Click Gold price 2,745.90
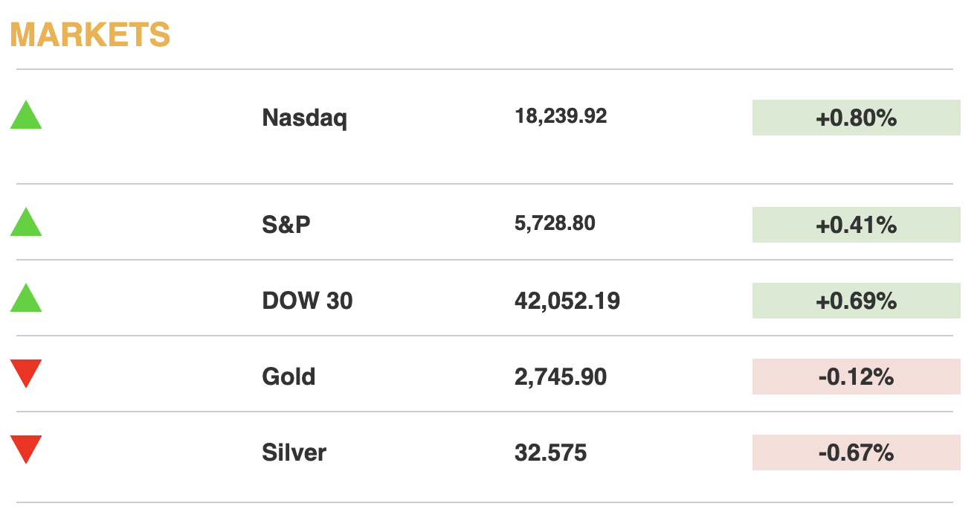 [x=561, y=377]
